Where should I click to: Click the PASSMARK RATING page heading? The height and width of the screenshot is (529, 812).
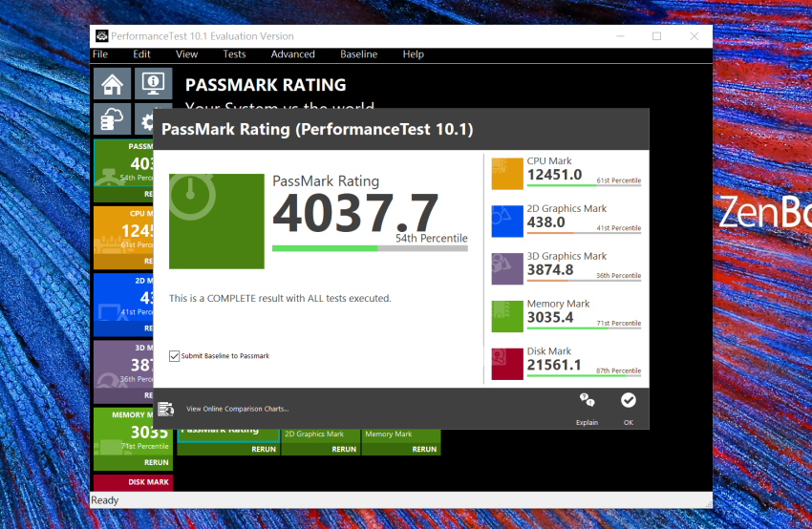click(x=266, y=85)
